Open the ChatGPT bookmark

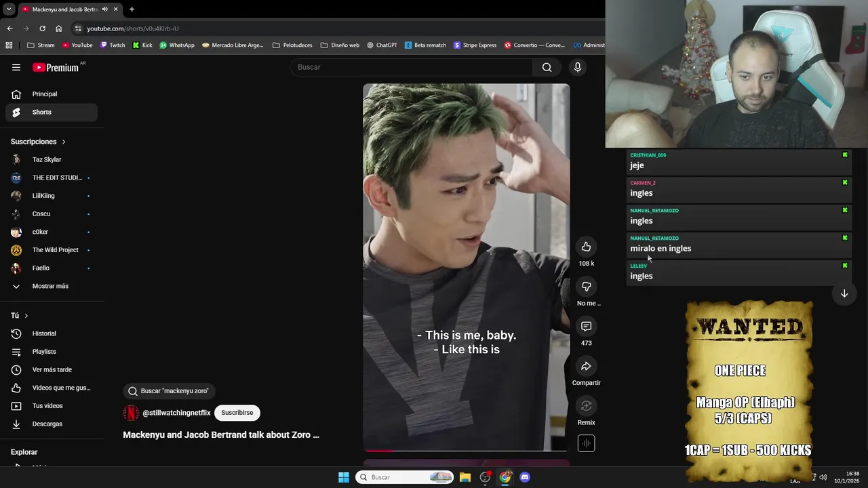pos(382,45)
